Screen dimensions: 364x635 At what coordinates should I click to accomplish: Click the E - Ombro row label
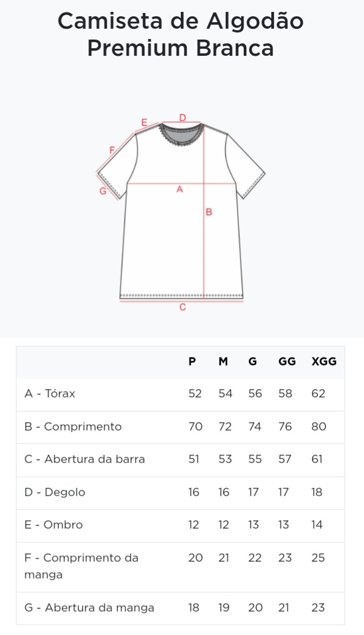(x=54, y=525)
